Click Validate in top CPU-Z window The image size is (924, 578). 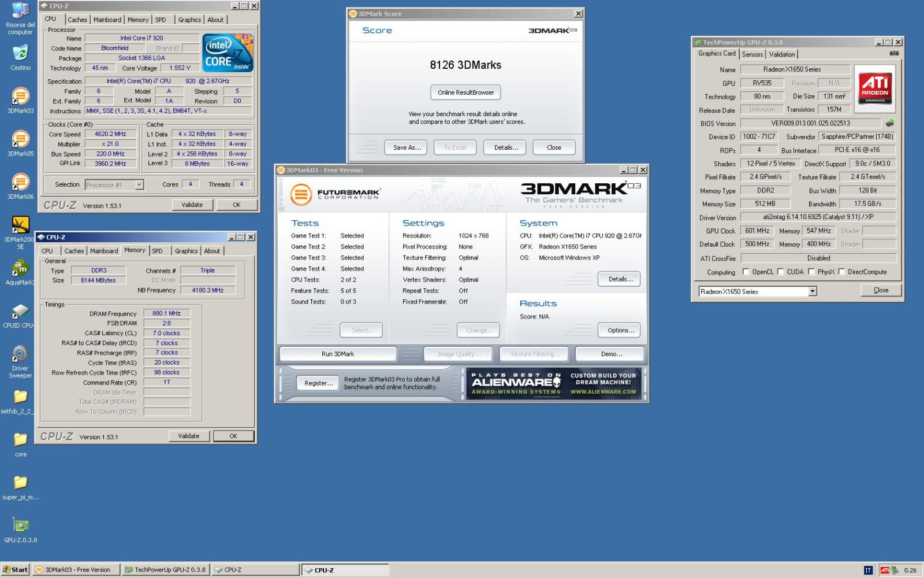[x=192, y=205]
